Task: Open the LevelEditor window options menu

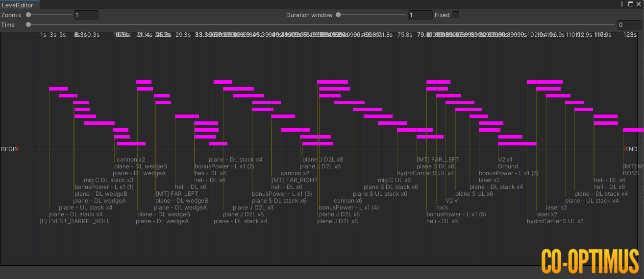Action: click(x=622, y=4)
